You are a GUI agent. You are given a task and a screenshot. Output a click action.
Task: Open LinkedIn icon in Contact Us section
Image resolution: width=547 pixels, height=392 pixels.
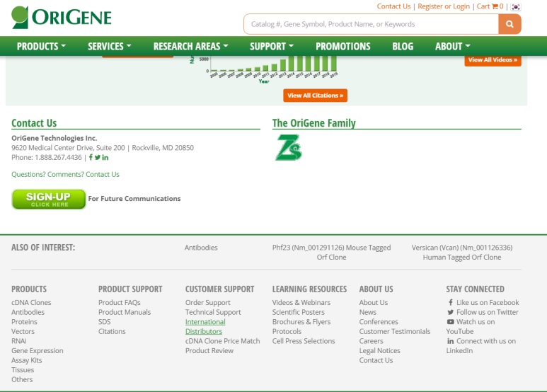pyautogui.click(x=105, y=157)
